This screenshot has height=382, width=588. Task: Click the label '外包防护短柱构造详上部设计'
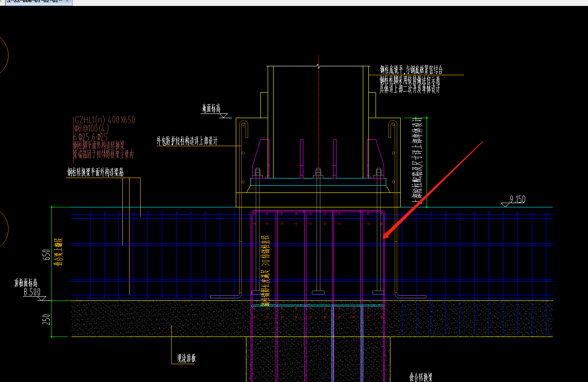(187, 141)
